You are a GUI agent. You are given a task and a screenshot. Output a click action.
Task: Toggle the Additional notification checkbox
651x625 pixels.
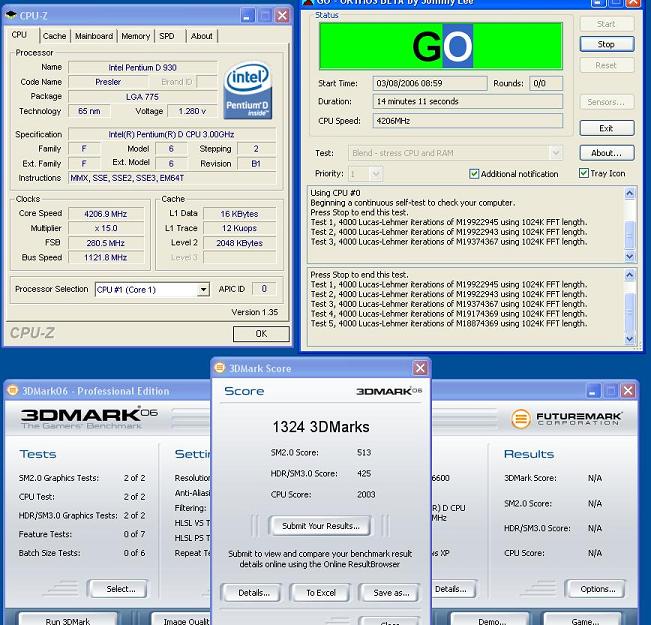coord(474,174)
